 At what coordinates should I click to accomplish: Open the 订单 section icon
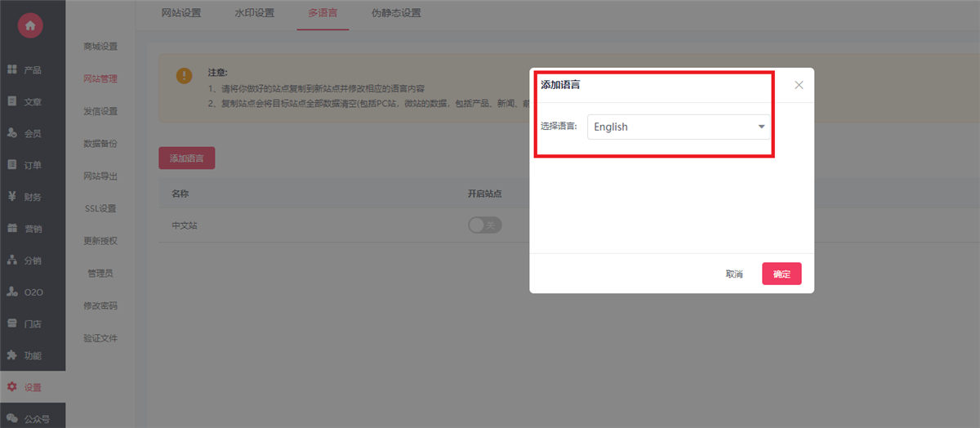pyautogui.click(x=12, y=165)
